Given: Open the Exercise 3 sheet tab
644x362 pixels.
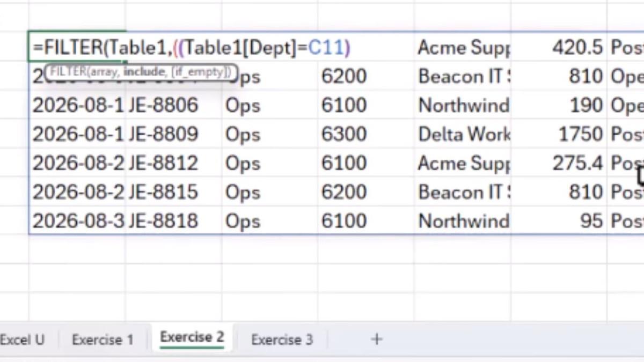Looking at the screenshot, I should pyautogui.click(x=282, y=339).
